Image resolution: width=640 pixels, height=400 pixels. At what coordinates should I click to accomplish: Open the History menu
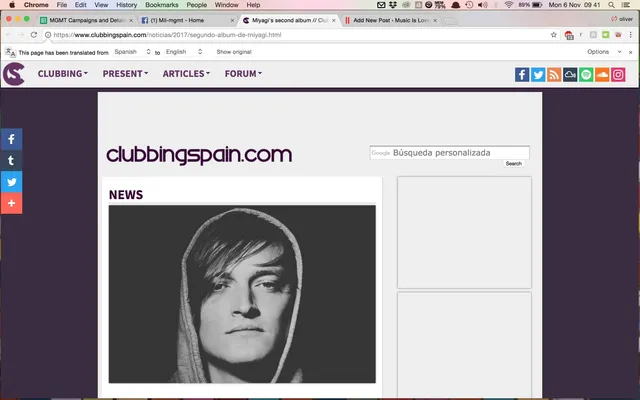pyautogui.click(x=127, y=5)
